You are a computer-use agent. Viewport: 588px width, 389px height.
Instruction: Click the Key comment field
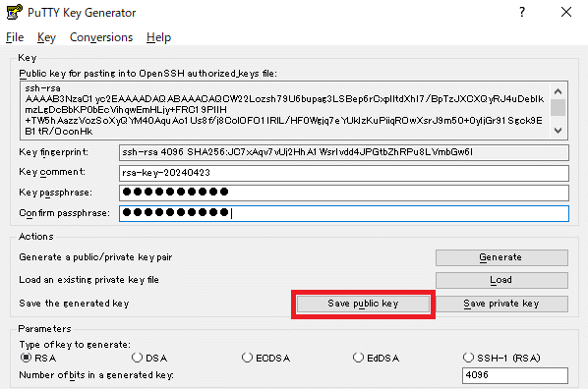[x=344, y=173]
